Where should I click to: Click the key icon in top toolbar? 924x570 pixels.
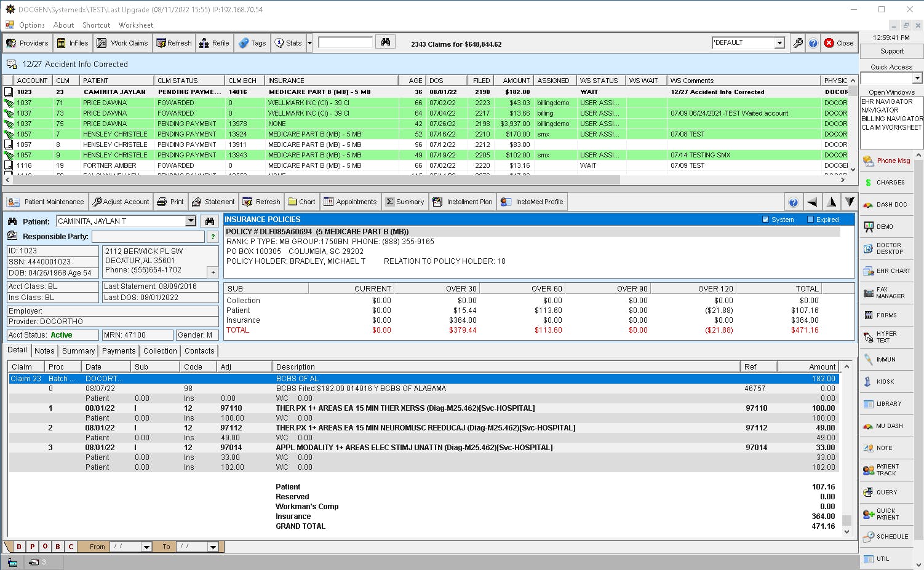click(797, 43)
